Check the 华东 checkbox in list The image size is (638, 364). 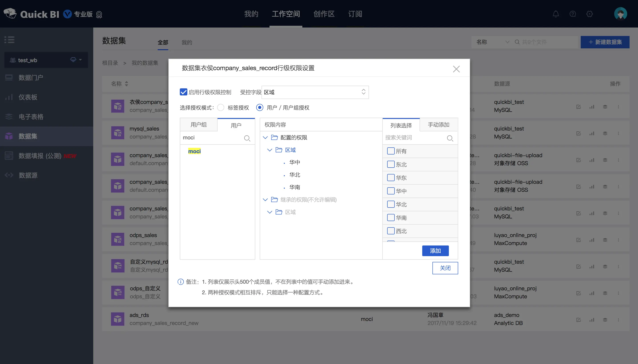pyautogui.click(x=390, y=178)
